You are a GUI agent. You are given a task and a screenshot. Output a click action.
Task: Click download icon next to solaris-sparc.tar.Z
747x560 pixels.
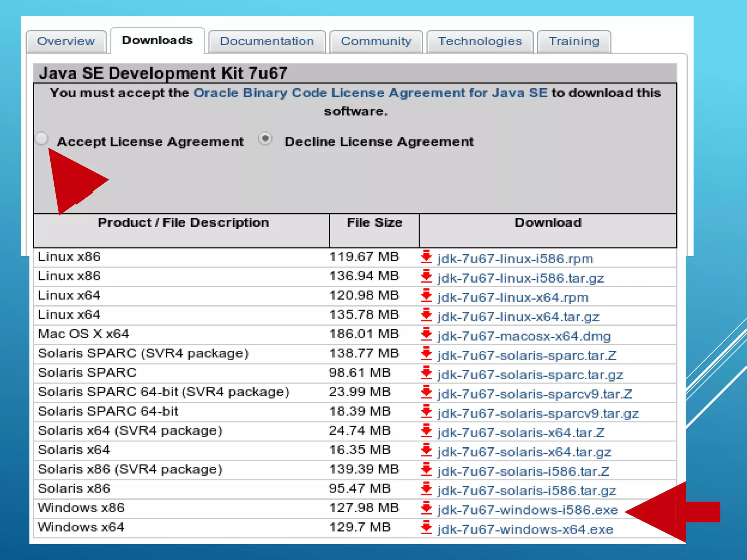tap(426, 354)
